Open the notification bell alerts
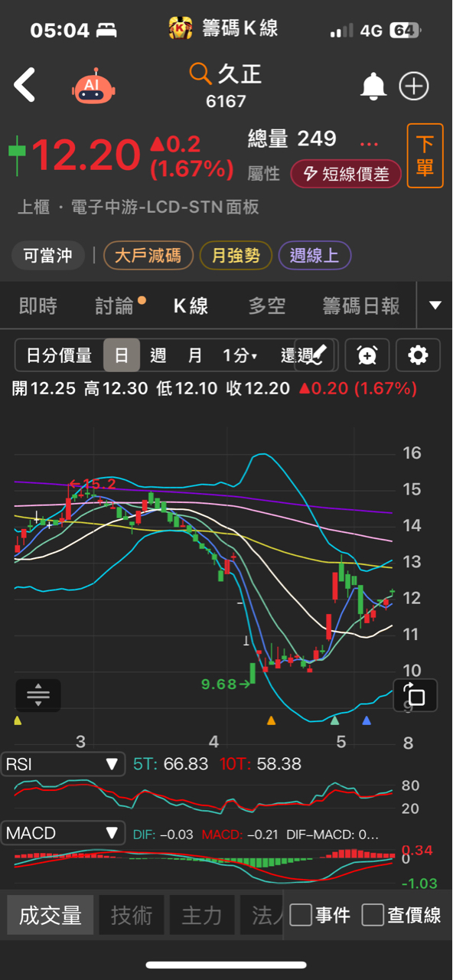This screenshot has width=453, height=980. (373, 86)
